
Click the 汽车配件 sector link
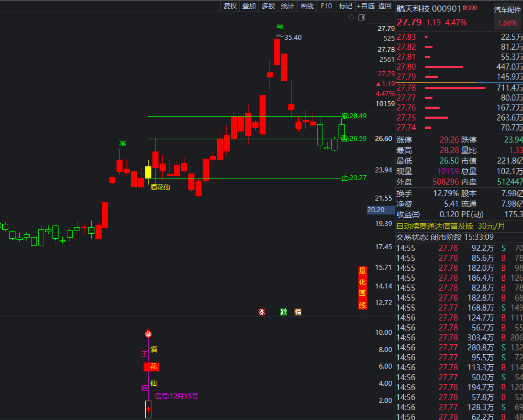(507, 9)
